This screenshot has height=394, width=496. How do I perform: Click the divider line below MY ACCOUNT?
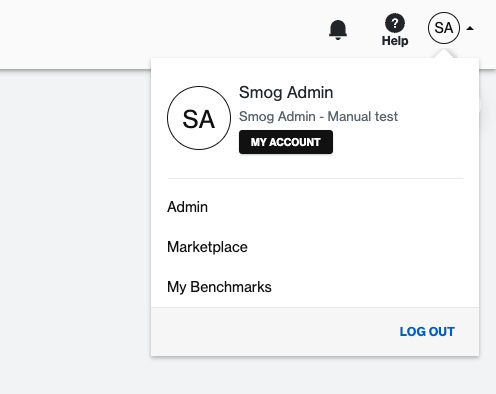coord(315,178)
